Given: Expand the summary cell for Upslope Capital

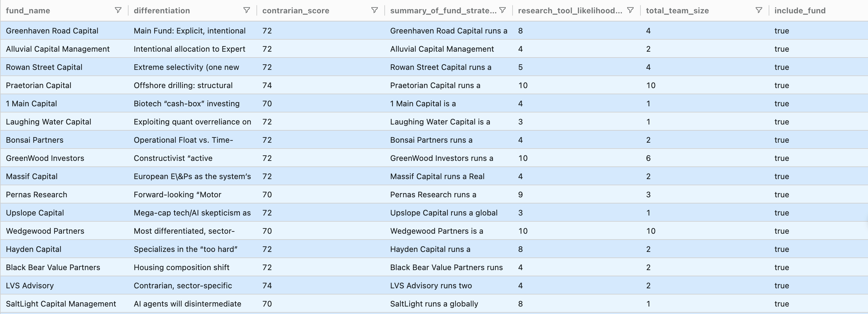Looking at the screenshot, I should [x=444, y=213].
